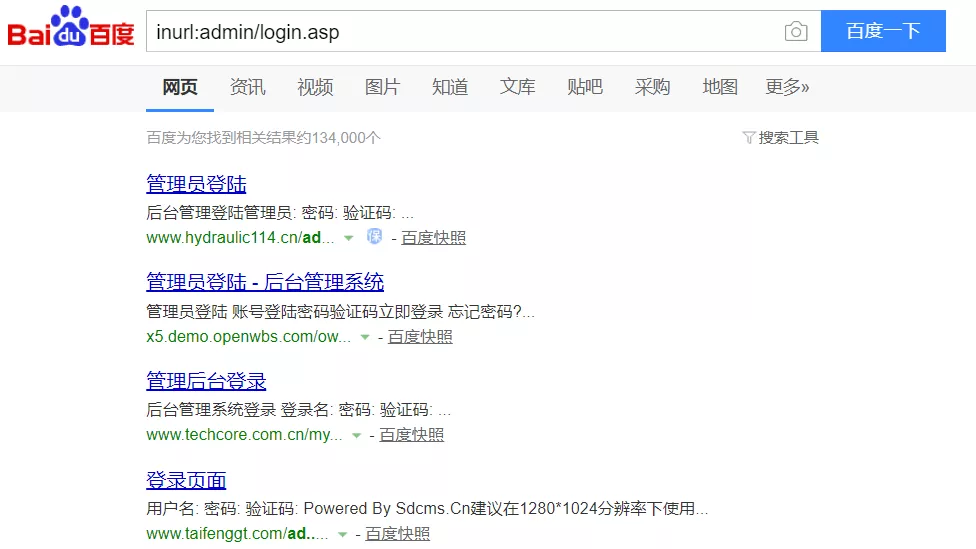This screenshot has width=976, height=549.
Task: Open camera image search icon
Action: point(796,32)
